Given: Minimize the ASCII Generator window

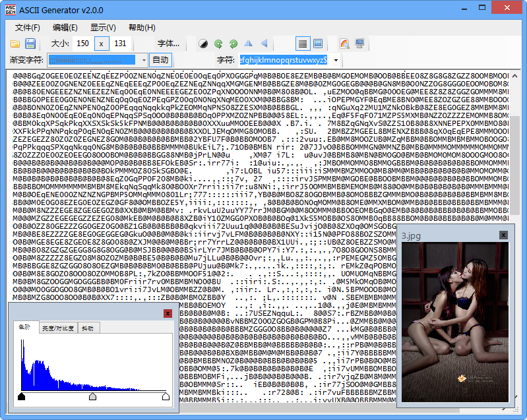Looking at the screenshot, I should tap(464, 8).
